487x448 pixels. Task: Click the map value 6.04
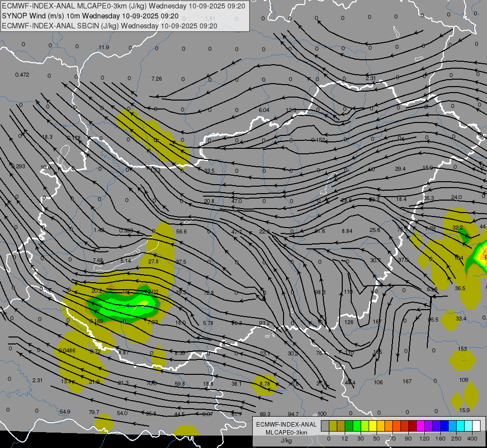[x=264, y=110]
